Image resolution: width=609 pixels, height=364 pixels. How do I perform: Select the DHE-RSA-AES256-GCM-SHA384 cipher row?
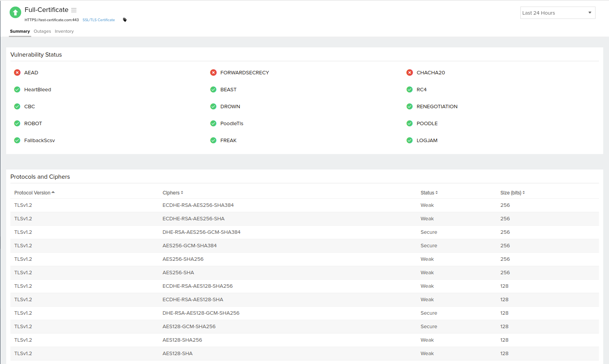[201, 232]
